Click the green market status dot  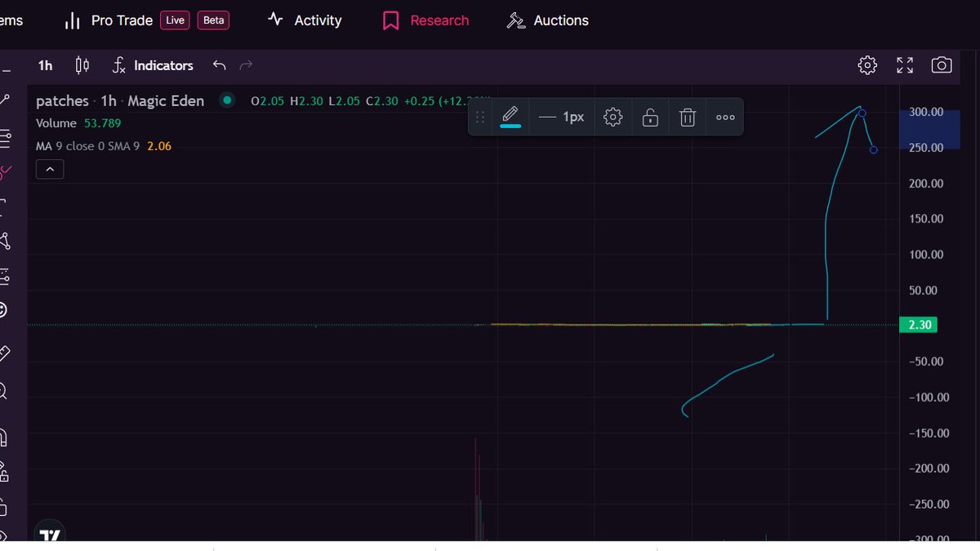point(228,100)
